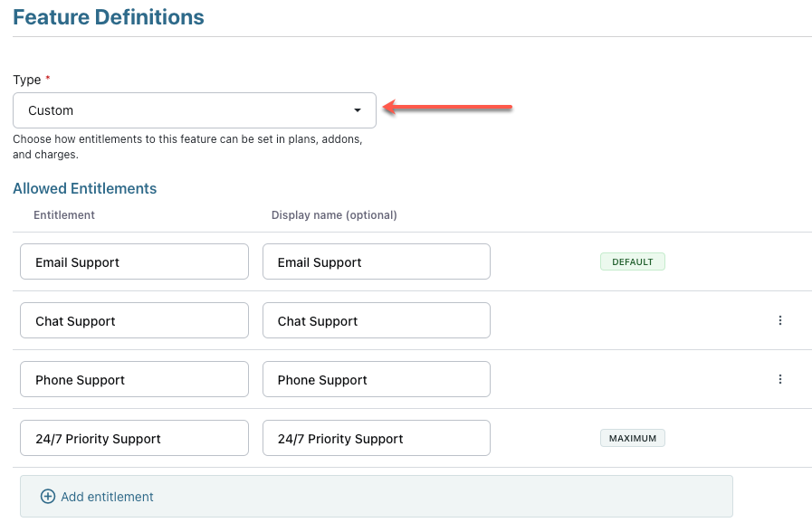Click the Display name (optional) column header

coord(334,215)
